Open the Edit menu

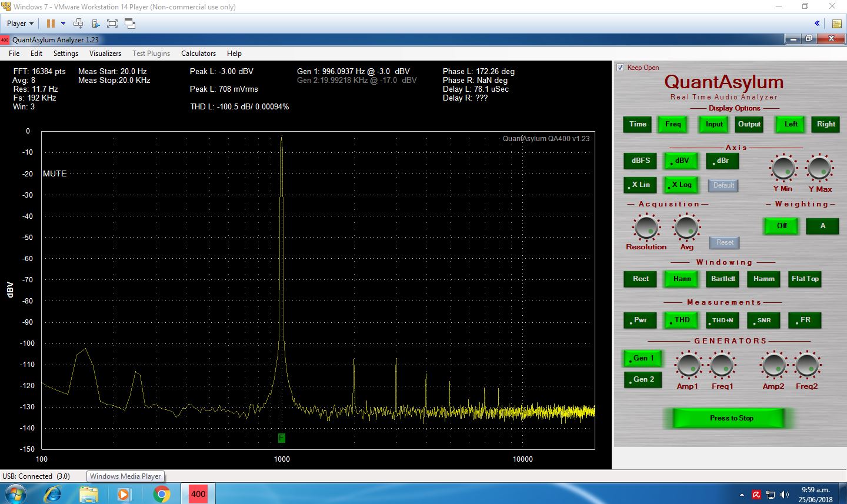[x=36, y=54]
